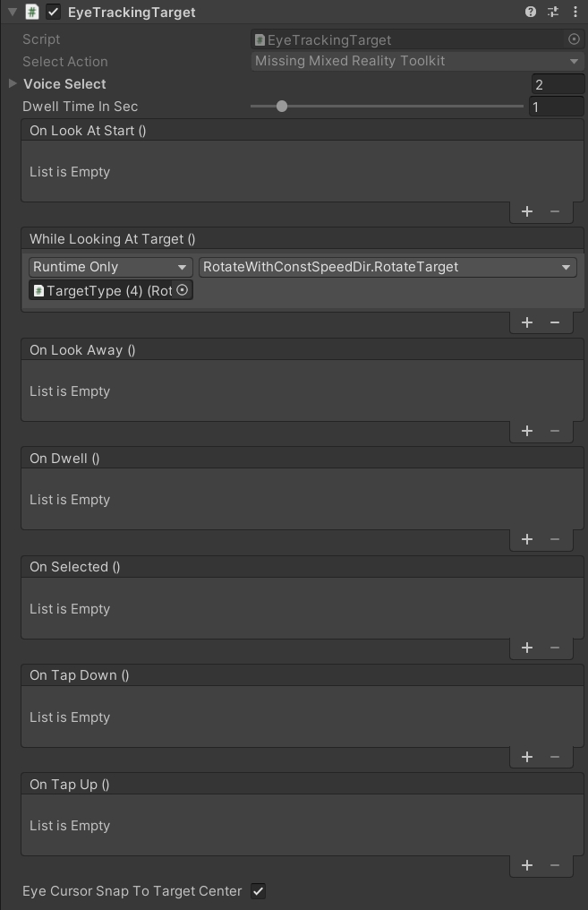Click the Script field object picker circle
This screenshot has width=588, height=910.
(575, 39)
